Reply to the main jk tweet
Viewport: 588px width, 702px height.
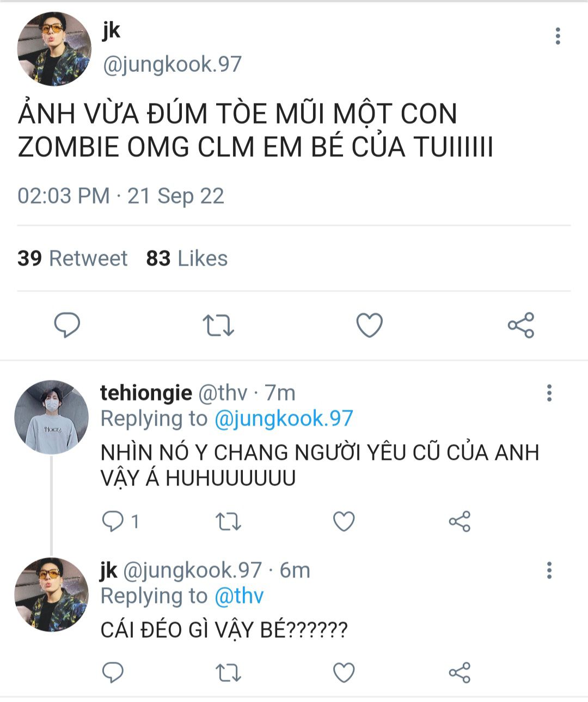click(67, 325)
